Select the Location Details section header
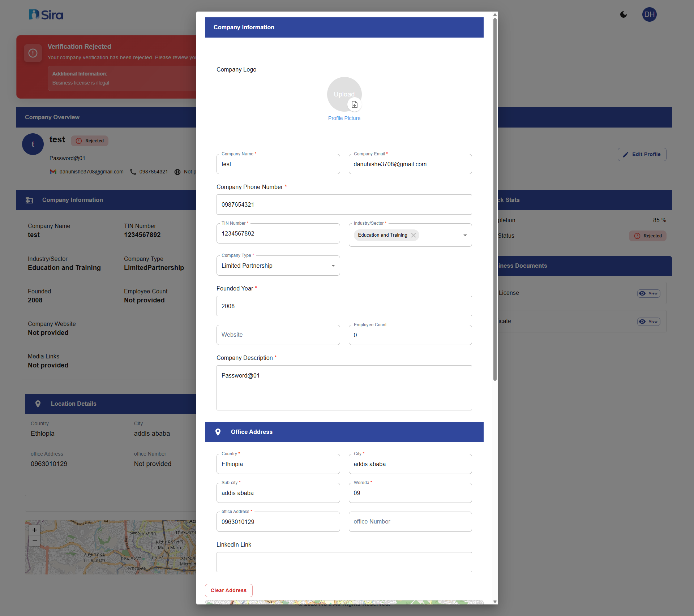This screenshot has width=694, height=616. pos(73,404)
